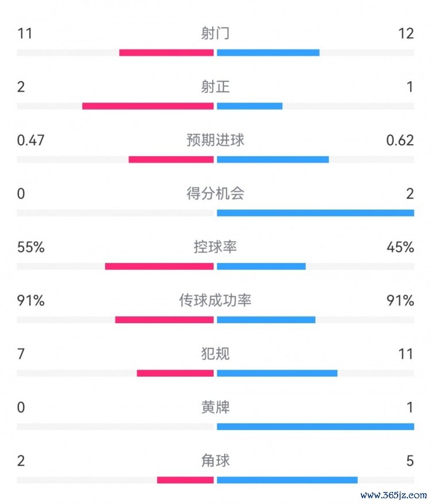Click the 0.47 expected goals value
The image size is (431, 504).
pyautogui.click(x=30, y=141)
